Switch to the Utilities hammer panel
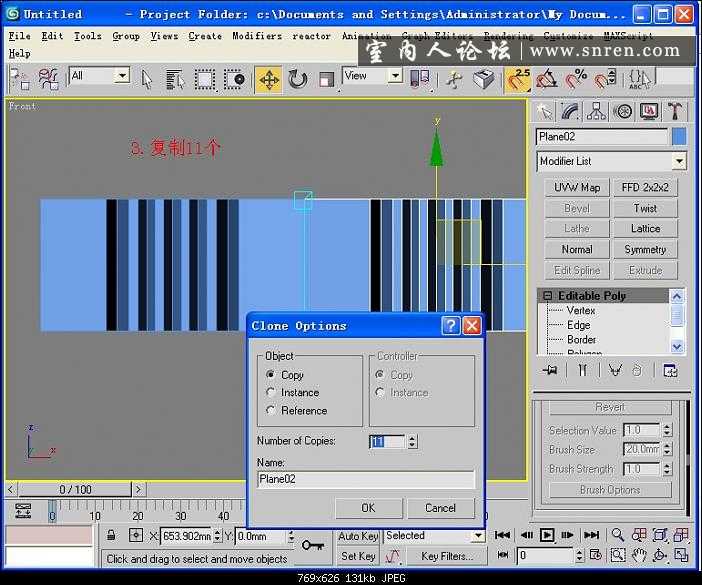Viewport: 702px width, 585px height. click(x=676, y=111)
